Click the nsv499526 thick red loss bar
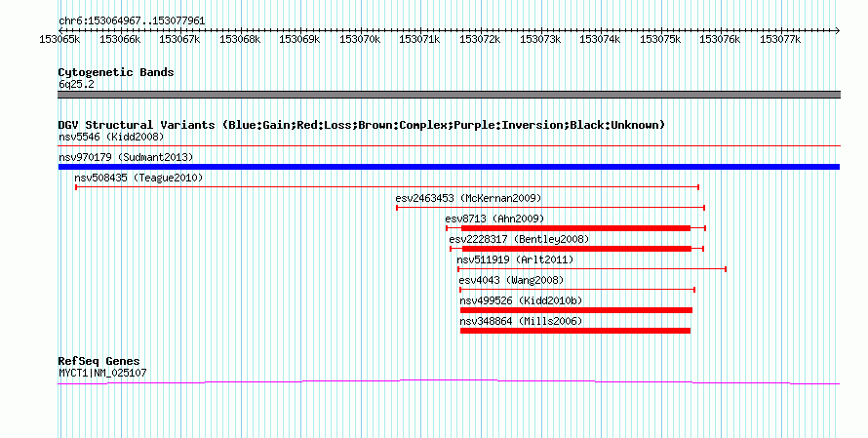 click(x=576, y=310)
